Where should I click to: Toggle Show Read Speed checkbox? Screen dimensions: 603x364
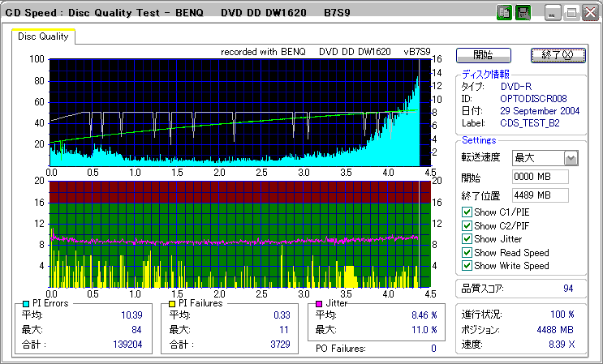467,252
